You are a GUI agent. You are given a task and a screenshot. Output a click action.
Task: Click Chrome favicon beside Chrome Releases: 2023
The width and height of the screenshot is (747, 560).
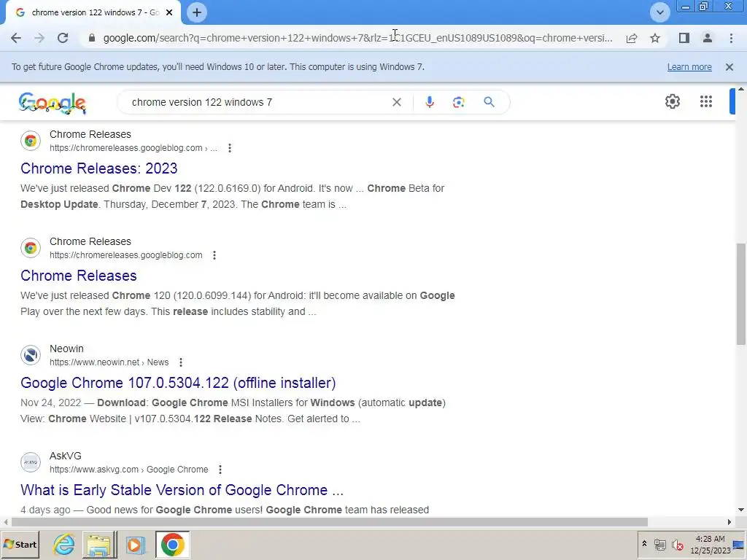(x=31, y=141)
